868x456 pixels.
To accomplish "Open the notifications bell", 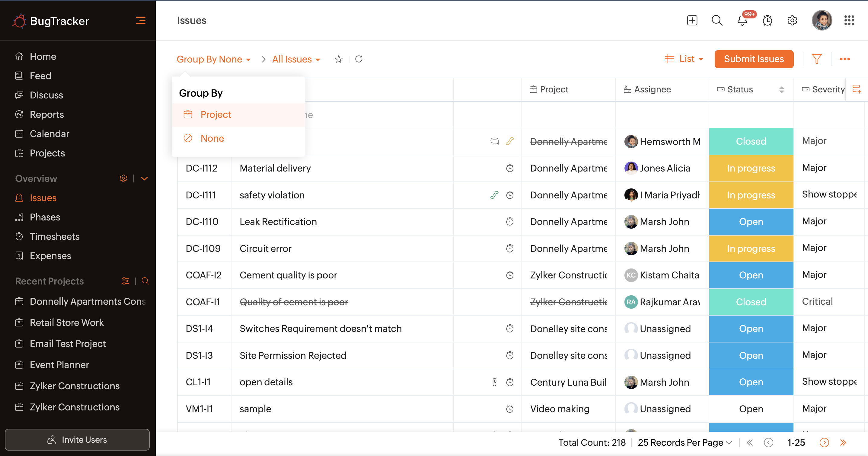I will pos(742,21).
